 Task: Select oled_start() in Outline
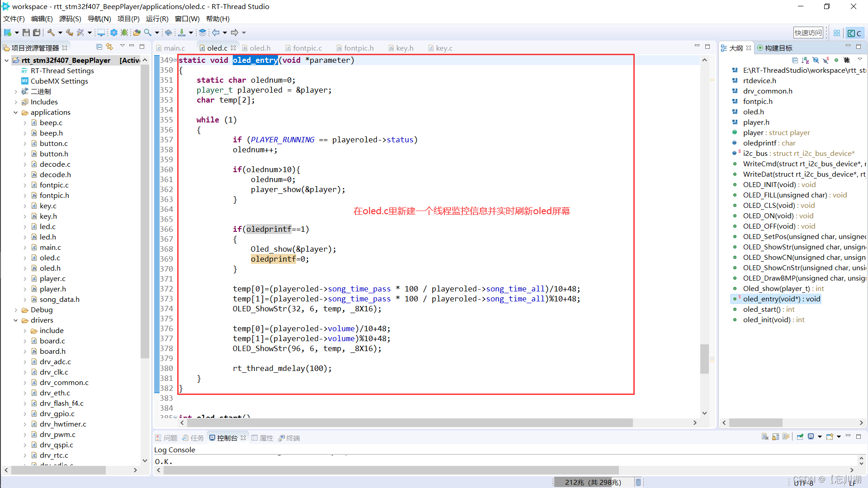(x=769, y=310)
